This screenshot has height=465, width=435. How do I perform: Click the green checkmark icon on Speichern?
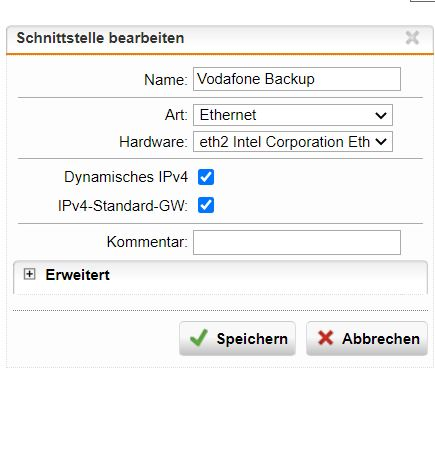click(x=199, y=338)
